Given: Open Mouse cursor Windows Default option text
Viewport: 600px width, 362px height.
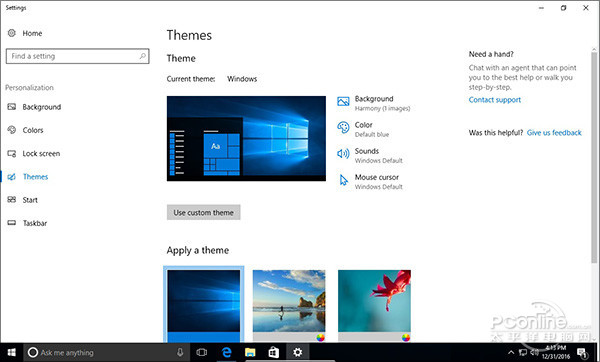Looking at the screenshot, I should point(378,182).
